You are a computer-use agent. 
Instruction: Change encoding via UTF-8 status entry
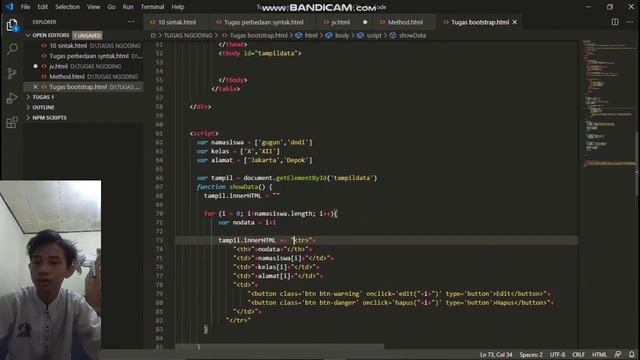pos(557,355)
